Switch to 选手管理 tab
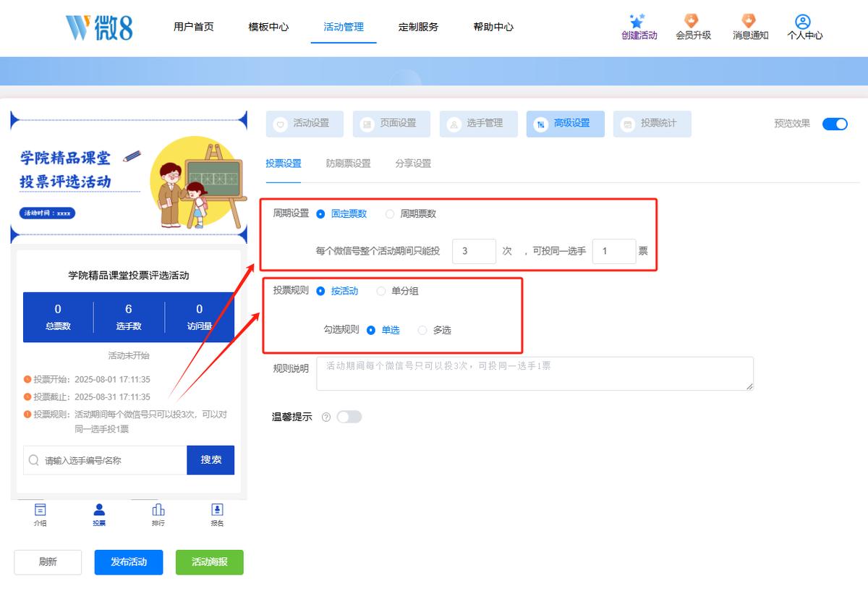This screenshot has height=615, width=868. (479, 124)
